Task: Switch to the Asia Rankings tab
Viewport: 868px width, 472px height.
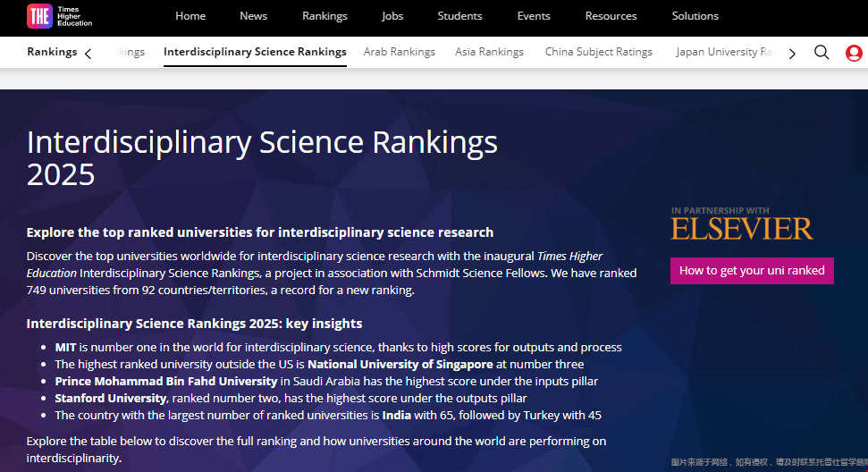Action: (489, 52)
